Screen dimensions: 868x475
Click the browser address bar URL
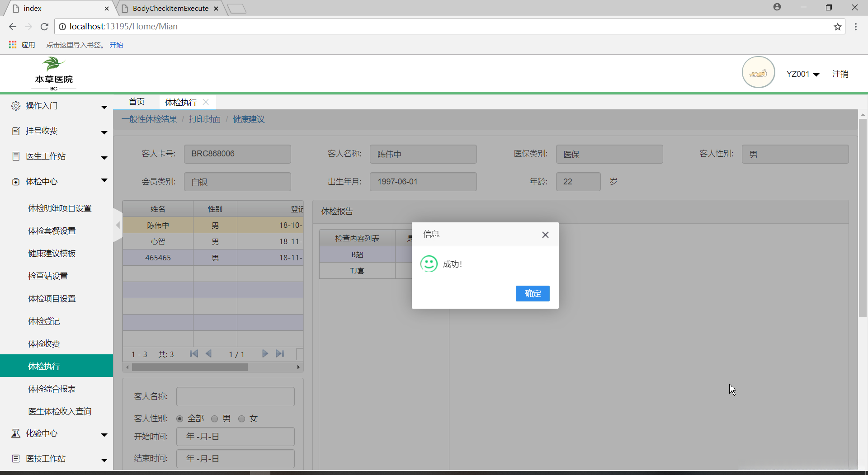[x=123, y=27]
